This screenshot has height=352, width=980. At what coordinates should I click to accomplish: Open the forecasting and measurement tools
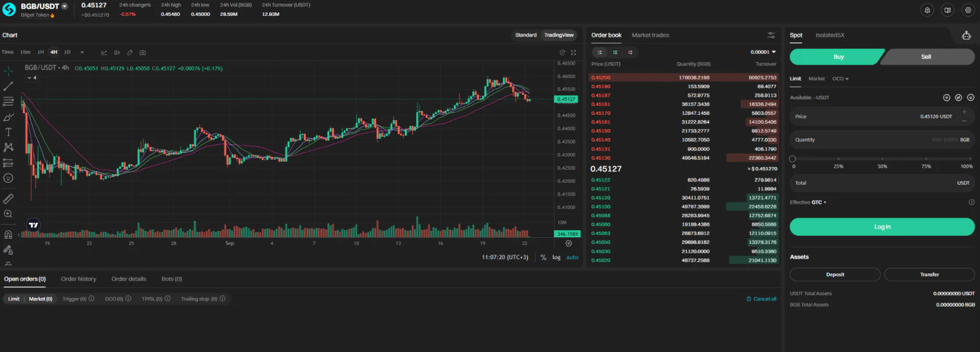tap(8, 163)
